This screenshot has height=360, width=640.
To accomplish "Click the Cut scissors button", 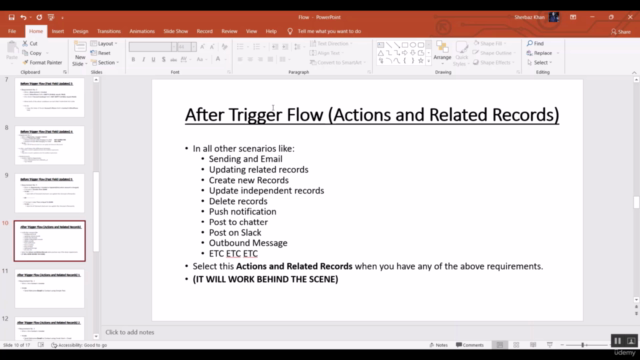I will (30, 43).
